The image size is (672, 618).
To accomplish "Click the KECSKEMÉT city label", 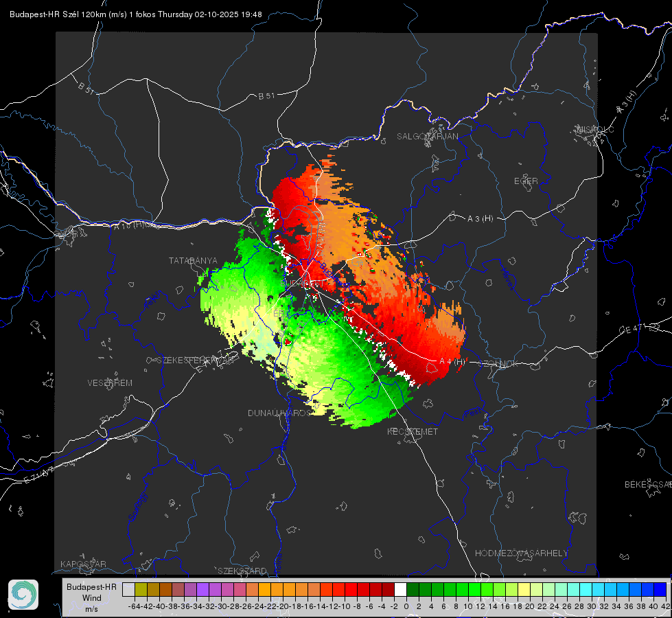I will pyautogui.click(x=413, y=432).
